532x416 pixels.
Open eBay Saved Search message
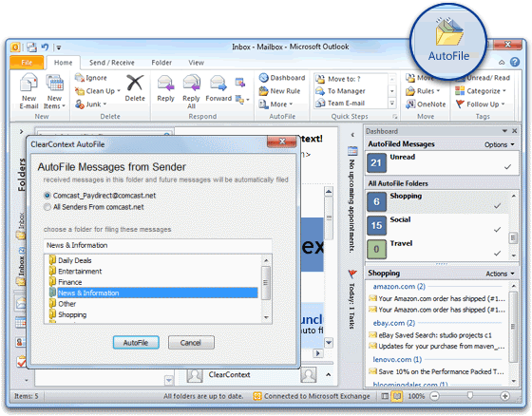point(430,335)
